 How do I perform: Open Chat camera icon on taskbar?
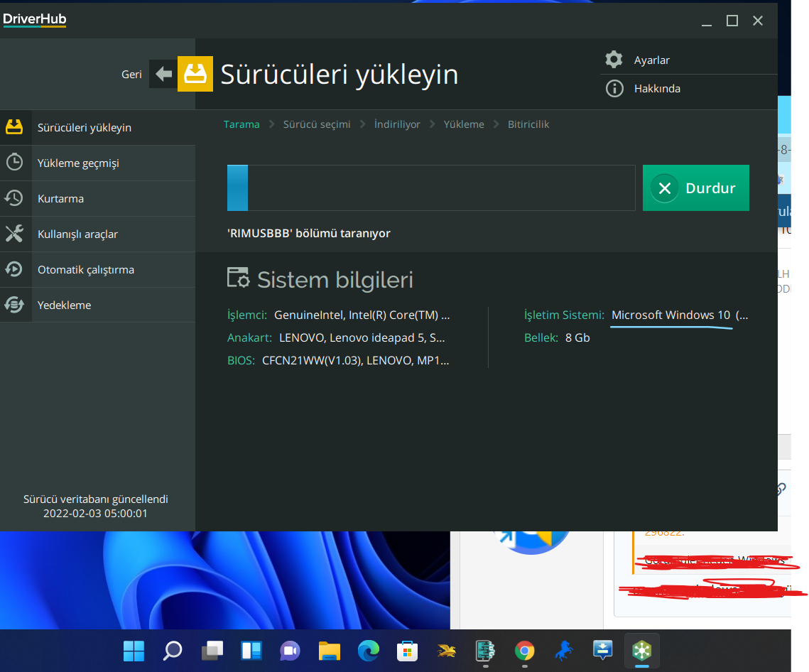pyautogui.click(x=290, y=651)
